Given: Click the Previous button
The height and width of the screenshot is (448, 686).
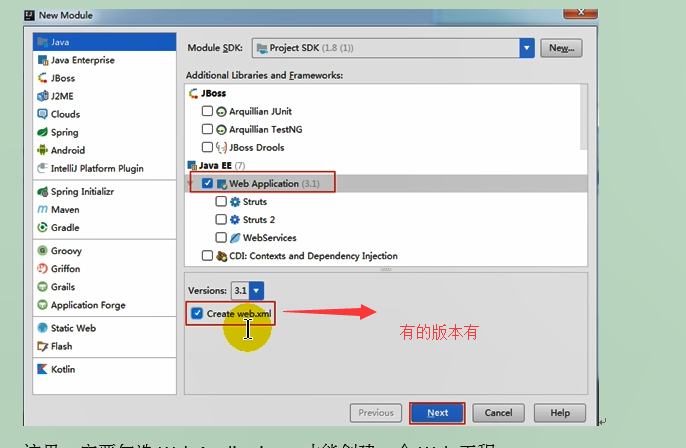Looking at the screenshot, I should 376,413.
